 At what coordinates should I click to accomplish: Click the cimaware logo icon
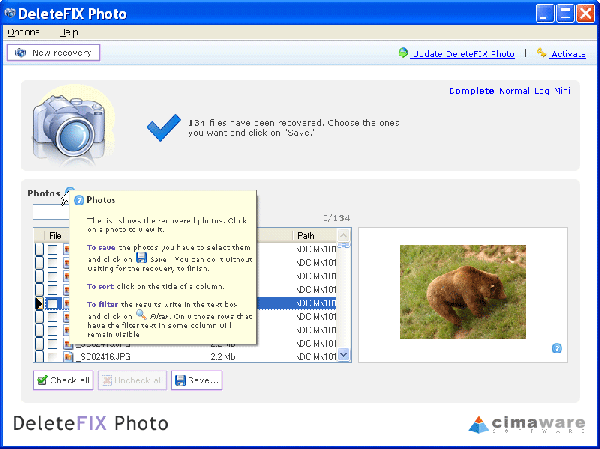(478, 425)
